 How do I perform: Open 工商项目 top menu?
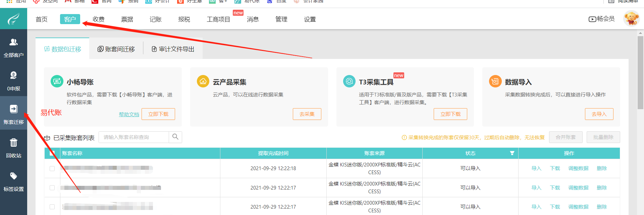(218, 19)
